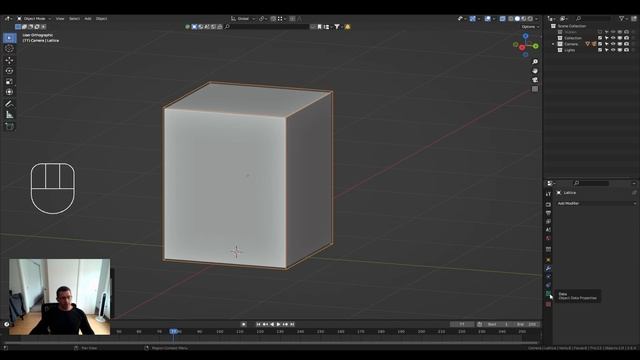Image resolution: width=640 pixels, height=360 pixels.
Task: Hide the Lights collection in viewport
Action: pos(613,50)
